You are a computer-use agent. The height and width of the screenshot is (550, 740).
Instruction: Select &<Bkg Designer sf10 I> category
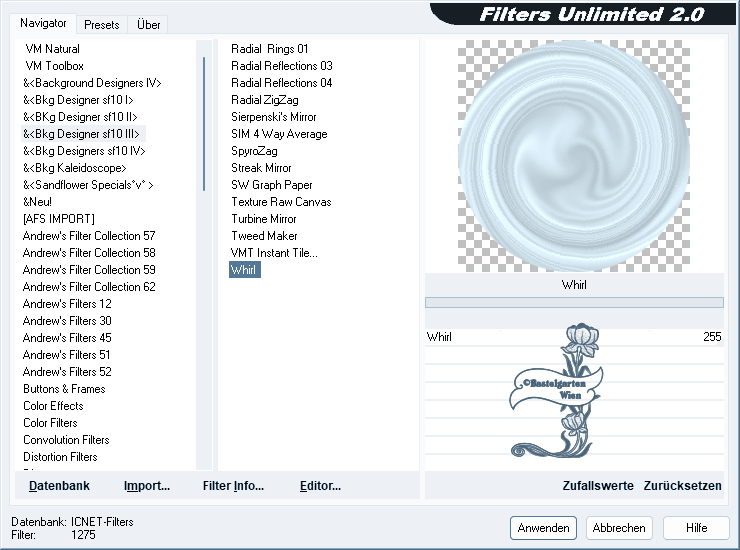pyautogui.click(x=78, y=100)
